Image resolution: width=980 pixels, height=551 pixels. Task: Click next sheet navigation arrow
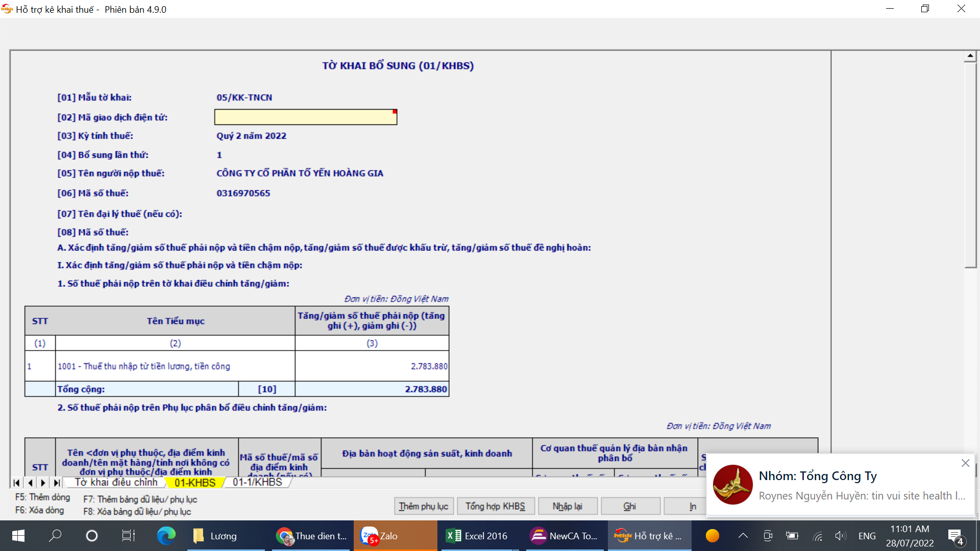coord(43,483)
